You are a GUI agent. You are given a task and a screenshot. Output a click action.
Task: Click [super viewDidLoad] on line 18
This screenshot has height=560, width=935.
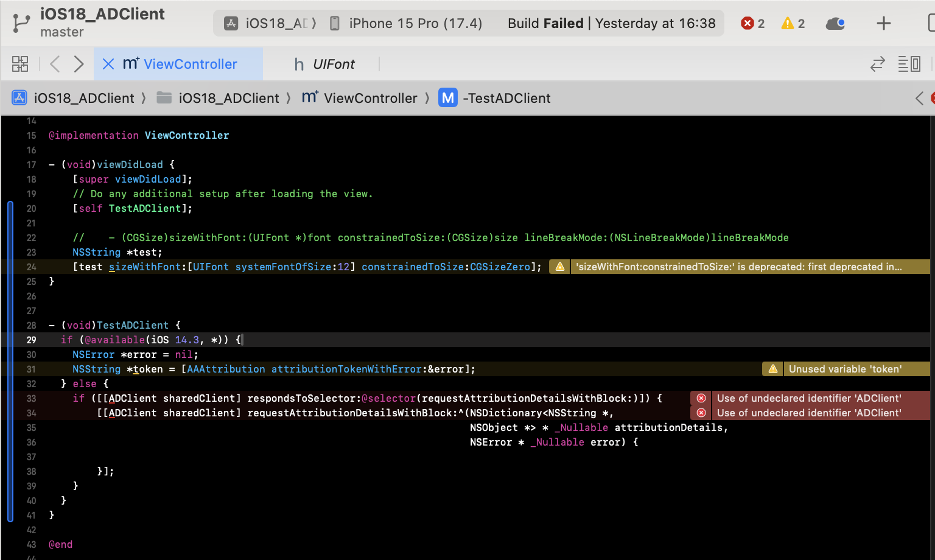pos(133,179)
